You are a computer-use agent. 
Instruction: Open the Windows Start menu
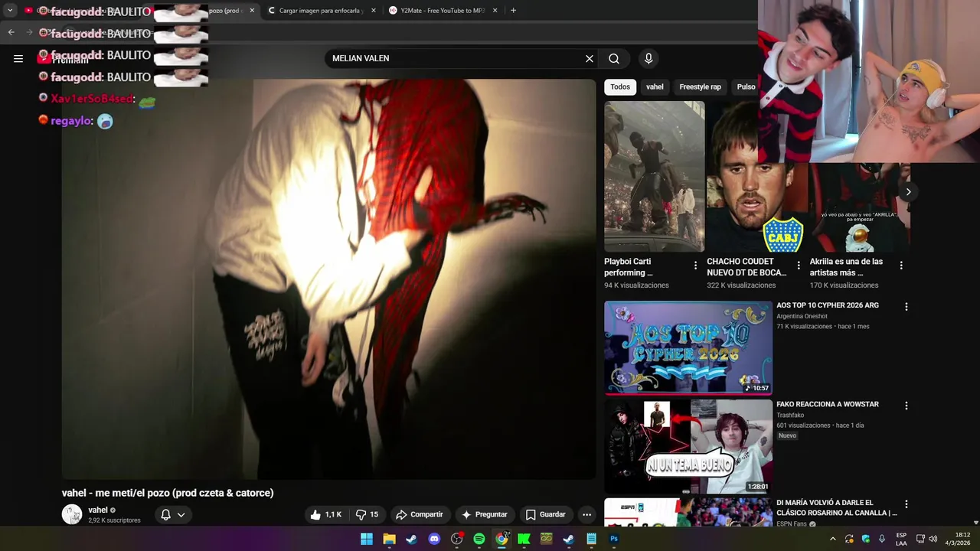click(367, 539)
